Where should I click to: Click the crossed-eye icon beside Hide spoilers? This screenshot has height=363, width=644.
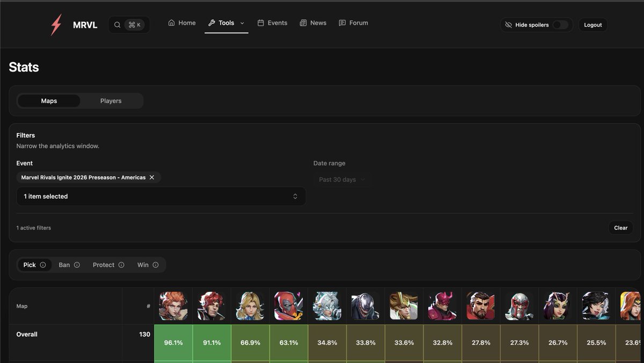click(508, 25)
